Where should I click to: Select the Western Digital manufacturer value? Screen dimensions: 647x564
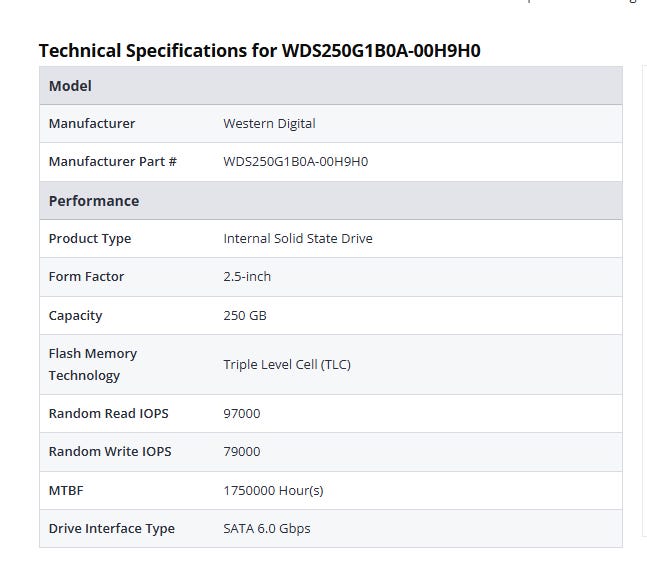269,124
